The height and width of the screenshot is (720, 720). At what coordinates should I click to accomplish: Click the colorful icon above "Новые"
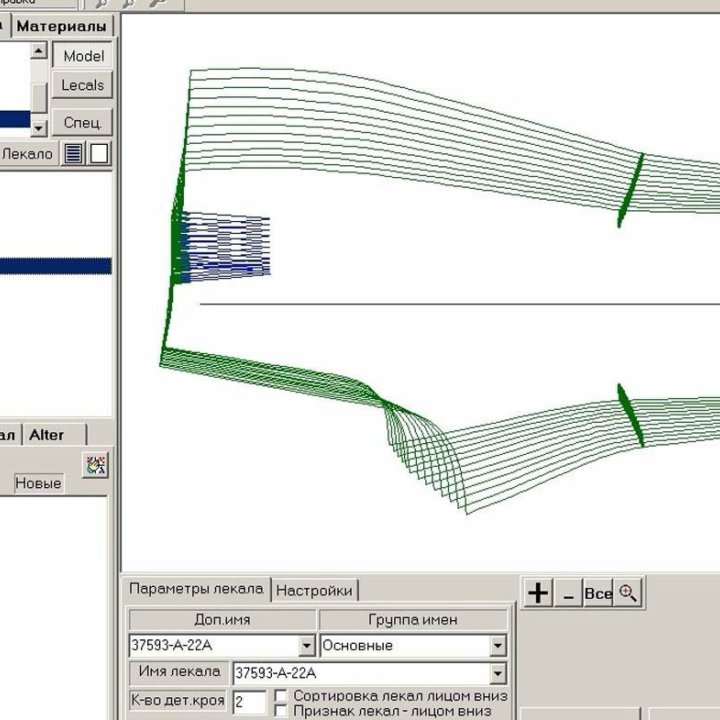click(95, 465)
